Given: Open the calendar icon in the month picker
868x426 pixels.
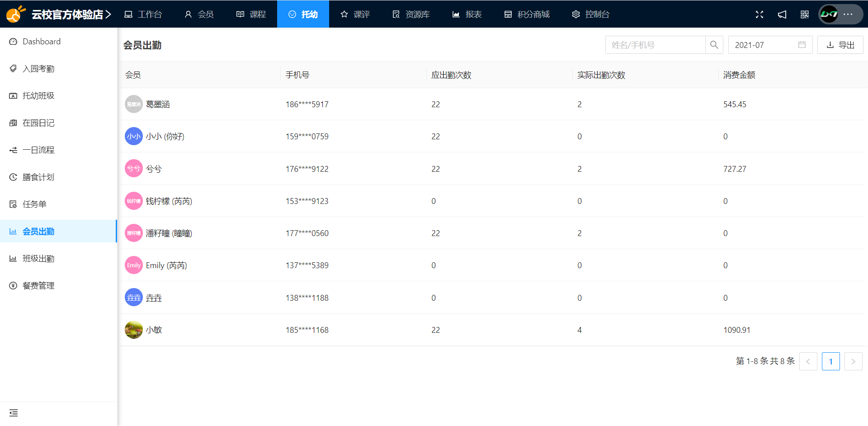Looking at the screenshot, I should (x=802, y=45).
